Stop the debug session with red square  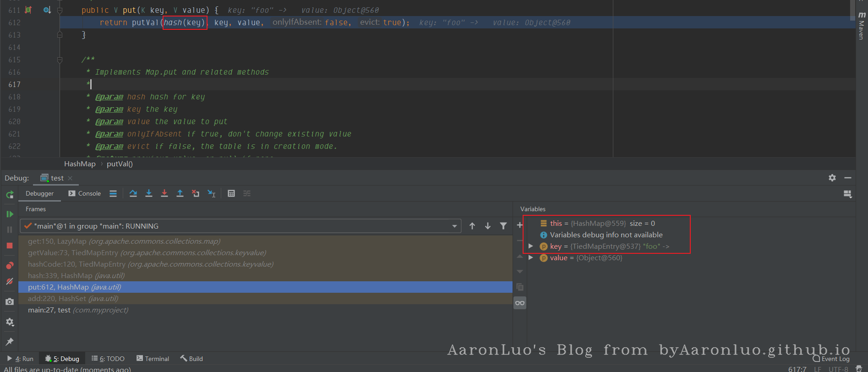pyautogui.click(x=10, y=246)
